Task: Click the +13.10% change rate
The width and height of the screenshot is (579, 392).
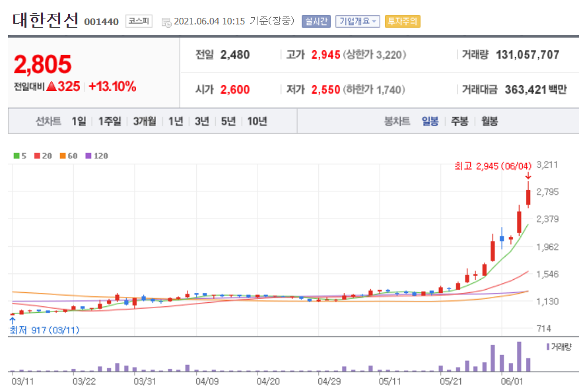Action: click(113, 86)
